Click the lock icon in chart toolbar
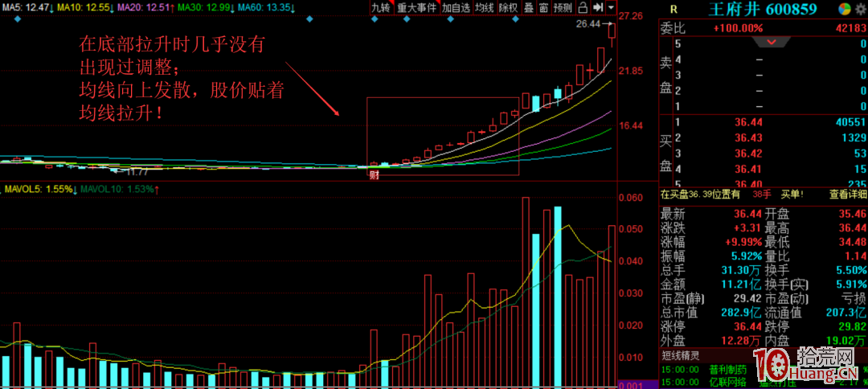Viewport: 868px width, 389px height. 583,7
